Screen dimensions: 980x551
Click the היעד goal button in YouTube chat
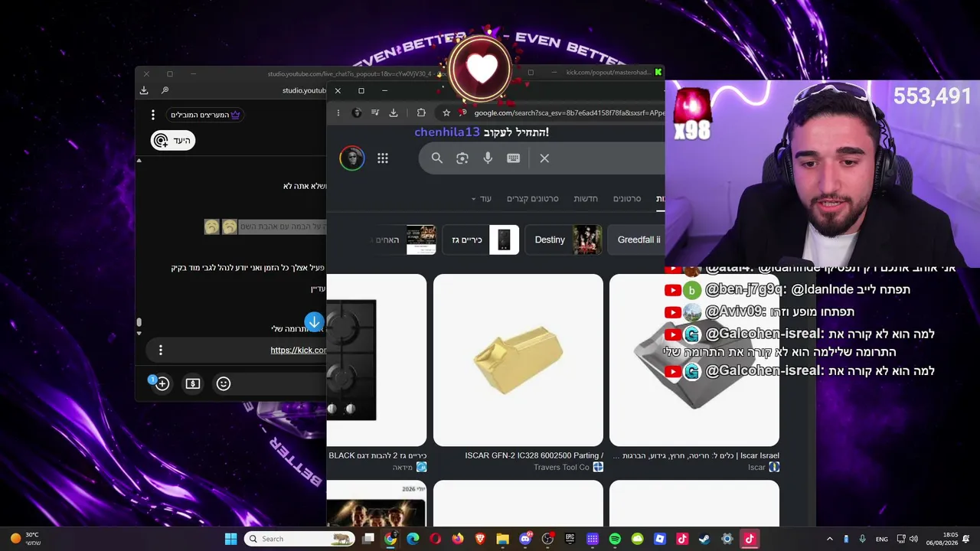click(173, 140)
